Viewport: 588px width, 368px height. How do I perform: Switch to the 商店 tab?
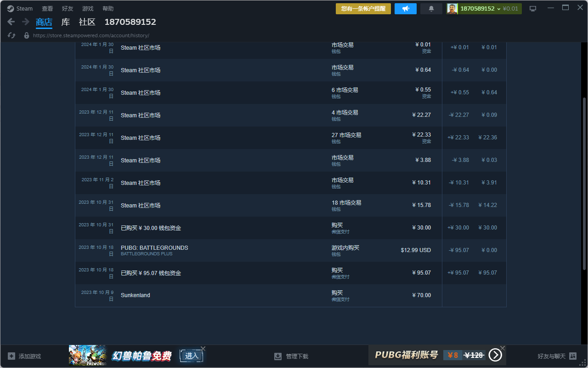pyautogui.click(x=44, y=22)
